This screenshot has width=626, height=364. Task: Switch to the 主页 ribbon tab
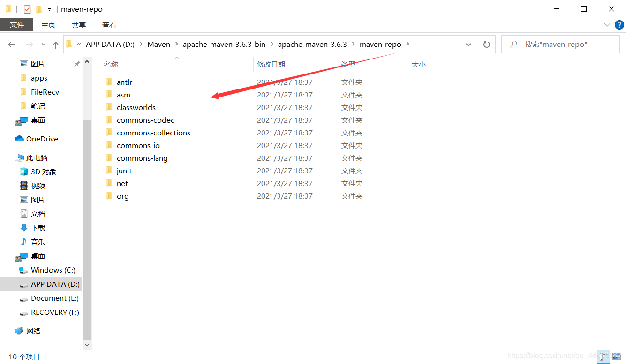tap(48, 25)
